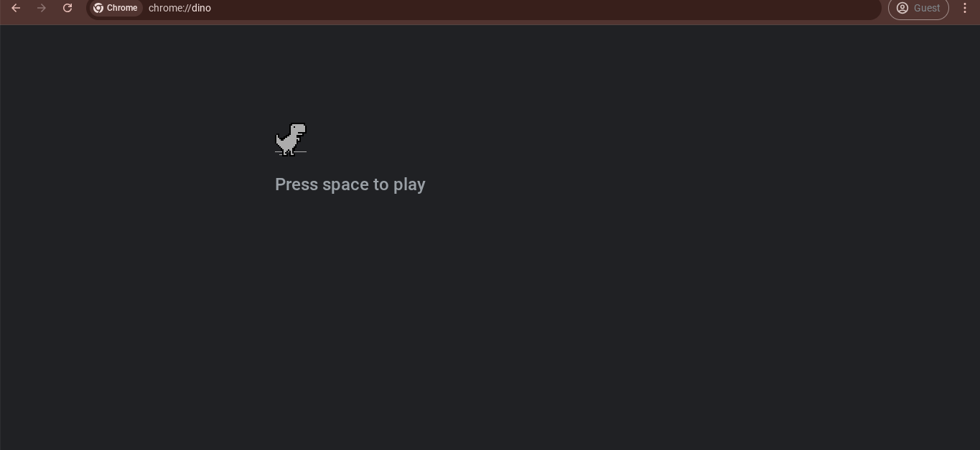Click the T-Rex's head

(299, 128)
